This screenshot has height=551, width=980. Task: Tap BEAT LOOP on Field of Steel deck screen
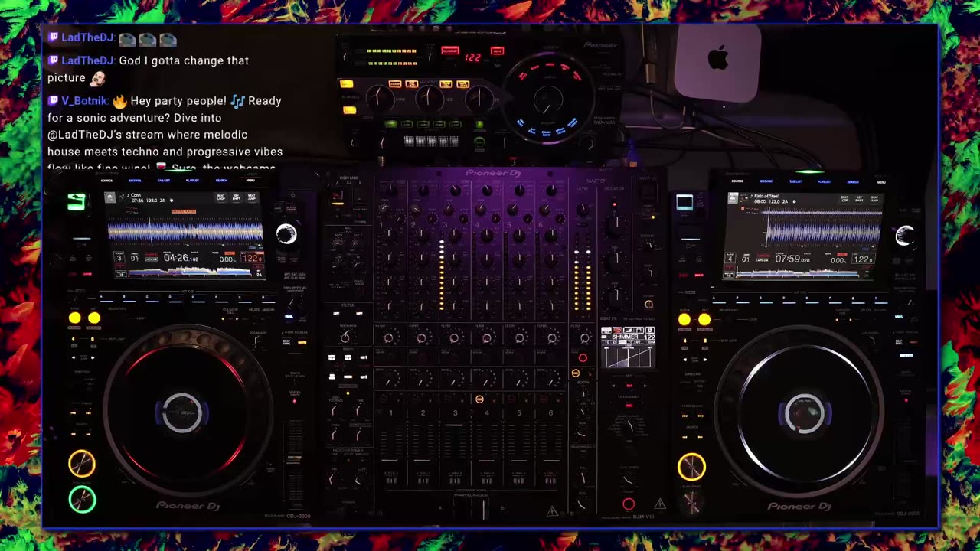844,198
